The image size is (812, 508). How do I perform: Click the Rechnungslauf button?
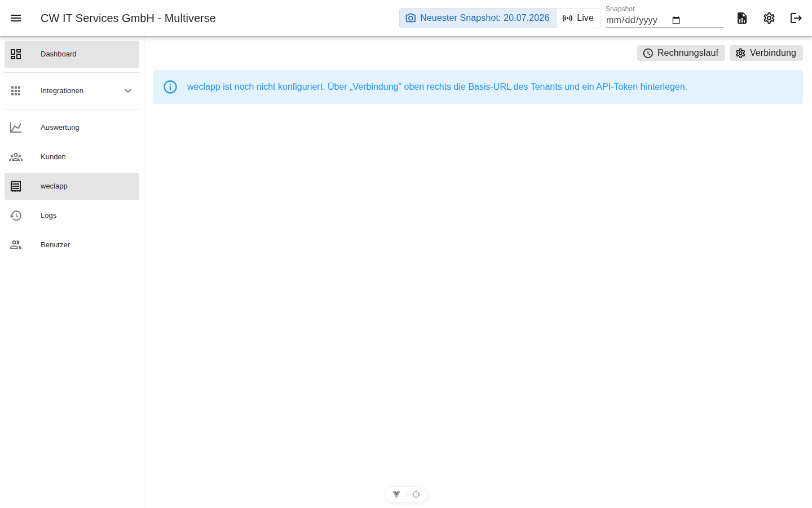[x=681, y=53]
